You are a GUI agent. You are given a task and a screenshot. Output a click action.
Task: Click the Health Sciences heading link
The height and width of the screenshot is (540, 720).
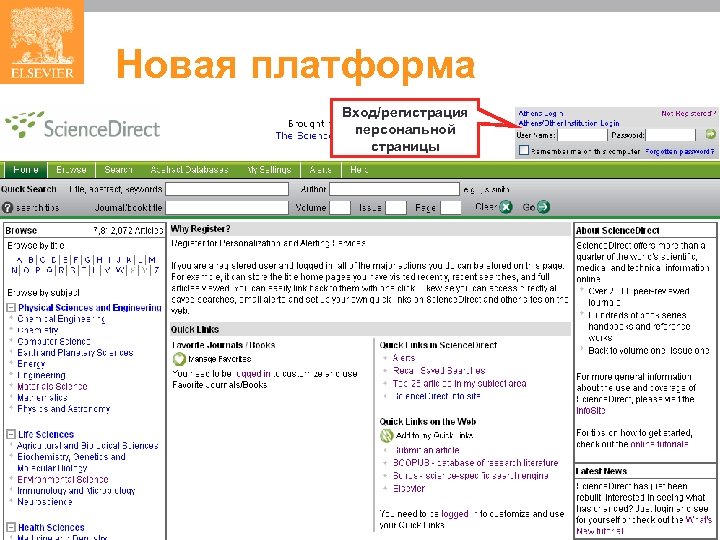[51, 528]
